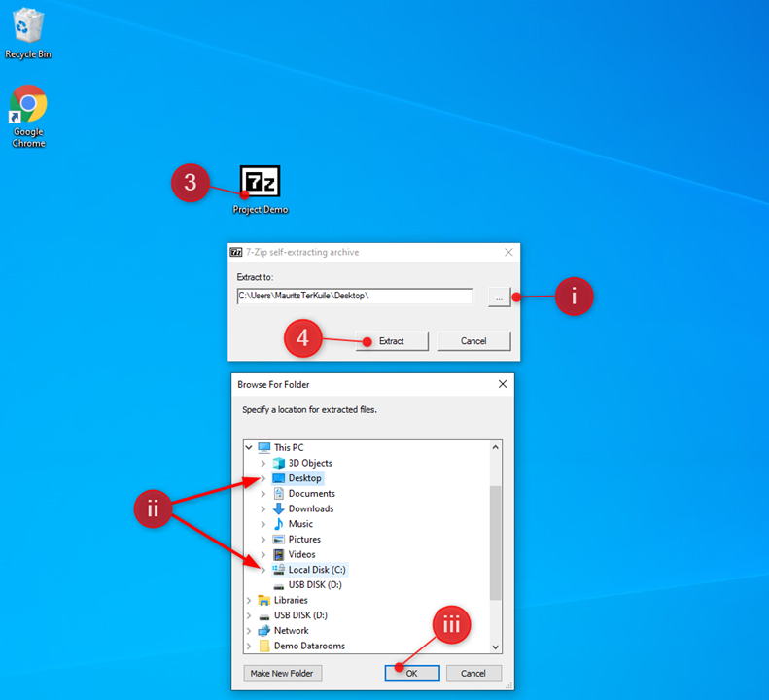Select the Project Demo 7z archive icon

pos(260,181)
